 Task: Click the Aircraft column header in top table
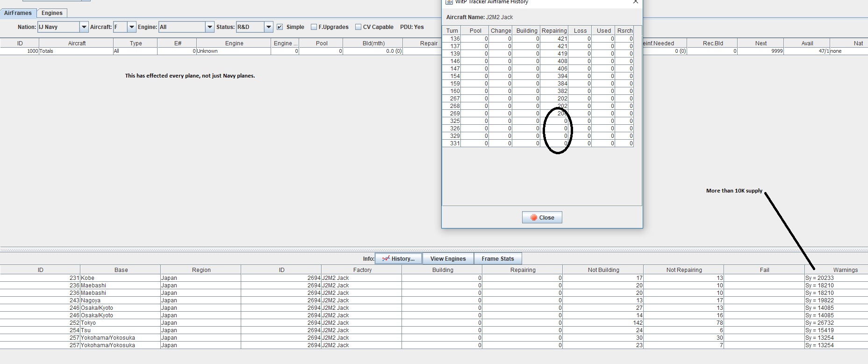coord(77,43)
